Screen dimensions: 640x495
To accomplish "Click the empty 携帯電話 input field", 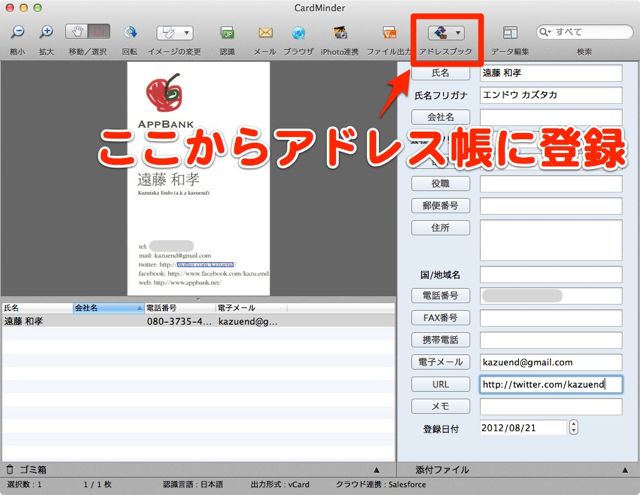I will [551, 340].
